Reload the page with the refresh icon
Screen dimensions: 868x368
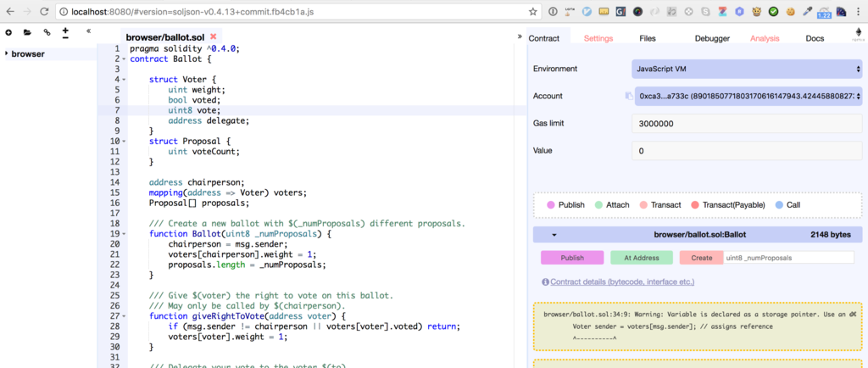pyautogui.click(x=45, y=11)
